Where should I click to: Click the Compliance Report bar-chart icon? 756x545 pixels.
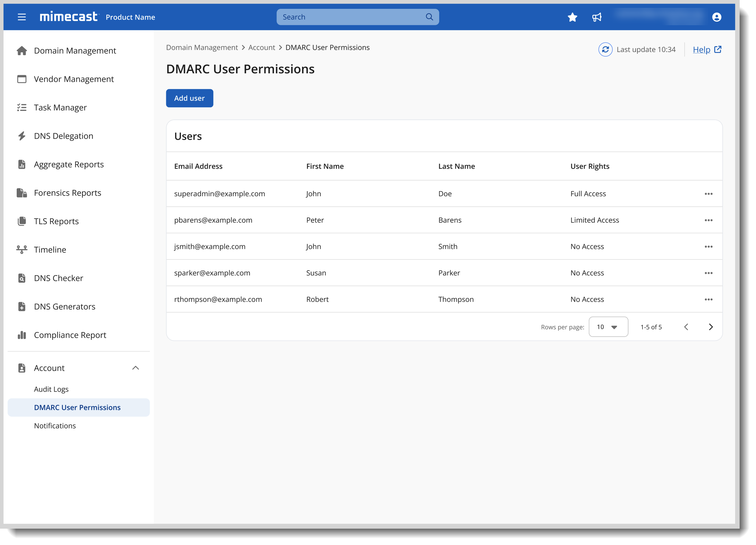click(22, 335)
